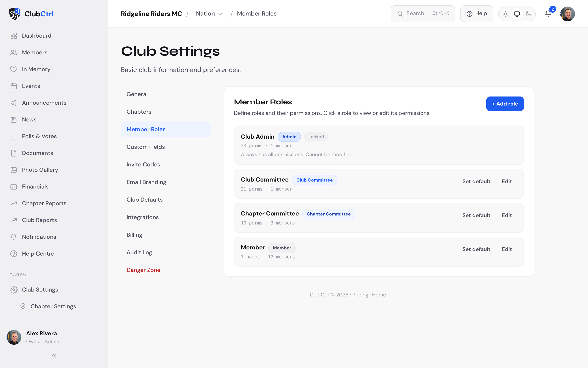Open the Club Defaults settings tab
This screenshot has width=588, height=368.
(x=166, y=200)
